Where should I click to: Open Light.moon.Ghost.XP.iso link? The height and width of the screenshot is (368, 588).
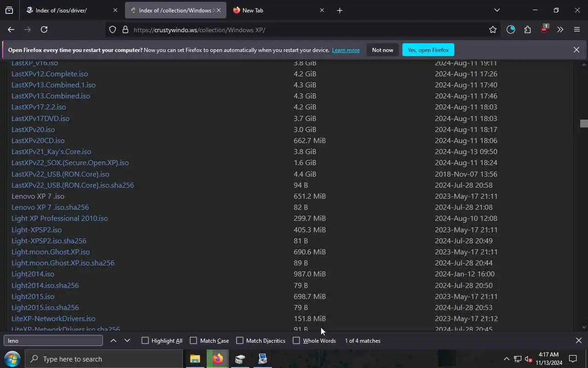click(x=51, y=252)
